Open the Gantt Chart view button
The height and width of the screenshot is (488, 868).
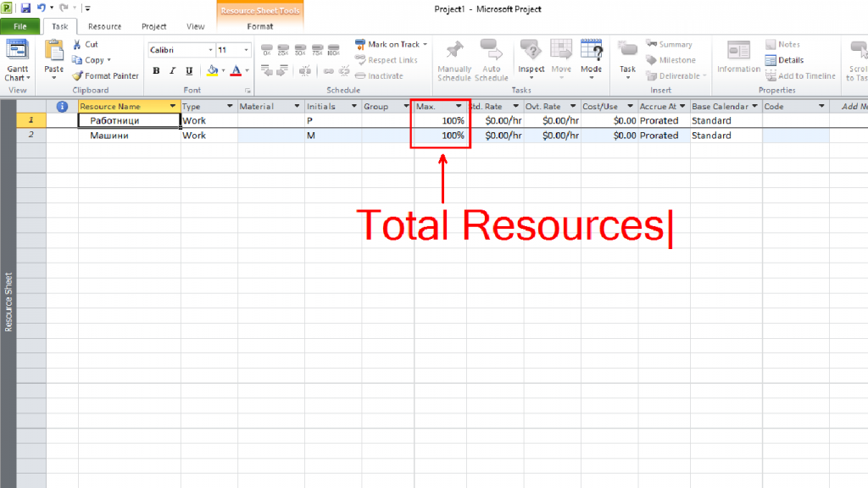[x=17, y=61]
